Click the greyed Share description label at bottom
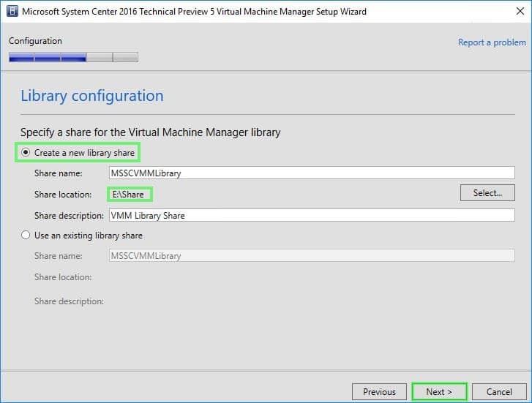 point(69,301)
